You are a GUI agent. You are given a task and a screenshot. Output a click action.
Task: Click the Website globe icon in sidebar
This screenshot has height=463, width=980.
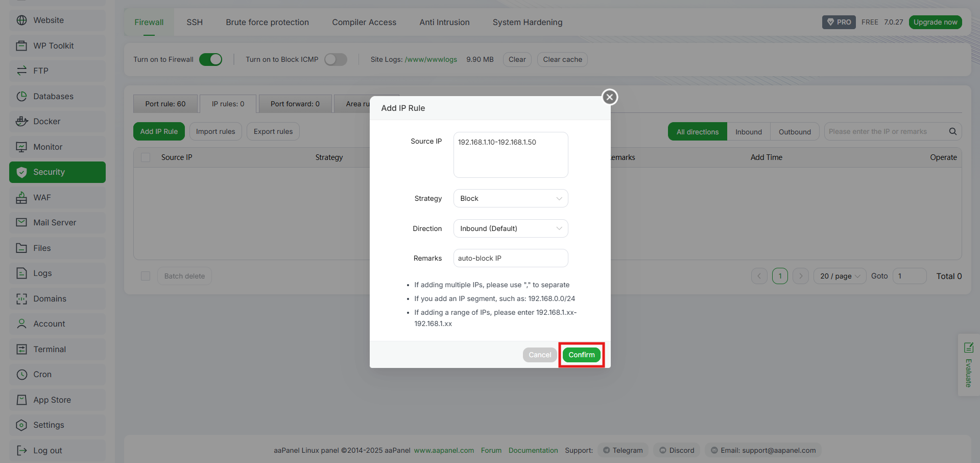point(21,20)
